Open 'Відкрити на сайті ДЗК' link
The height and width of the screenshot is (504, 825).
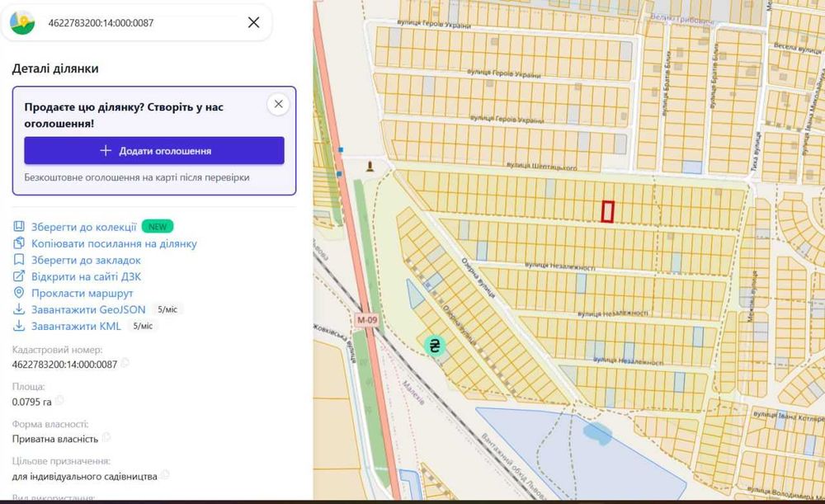(86, 276)
